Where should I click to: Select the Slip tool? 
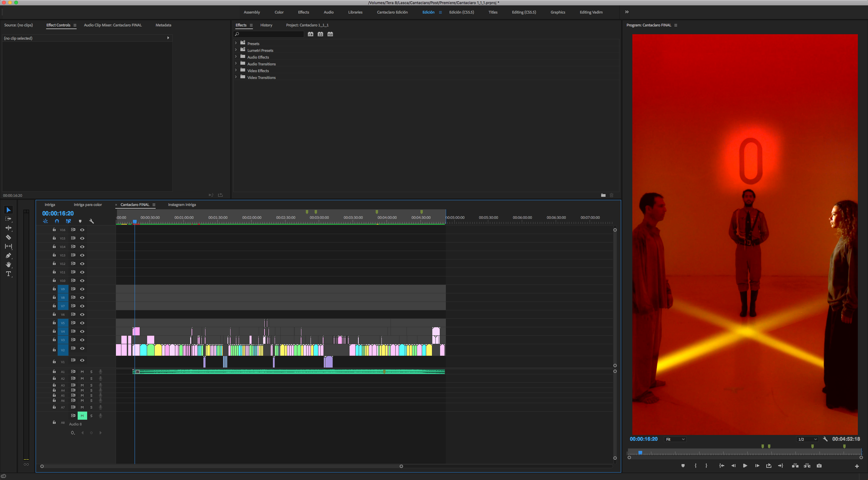point(8,246)
